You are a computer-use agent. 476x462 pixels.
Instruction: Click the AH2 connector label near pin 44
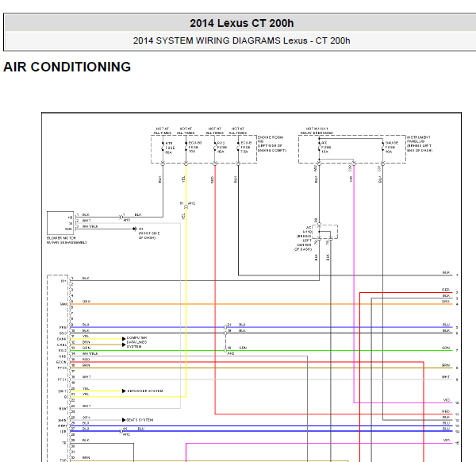click(x=126, y=434)
